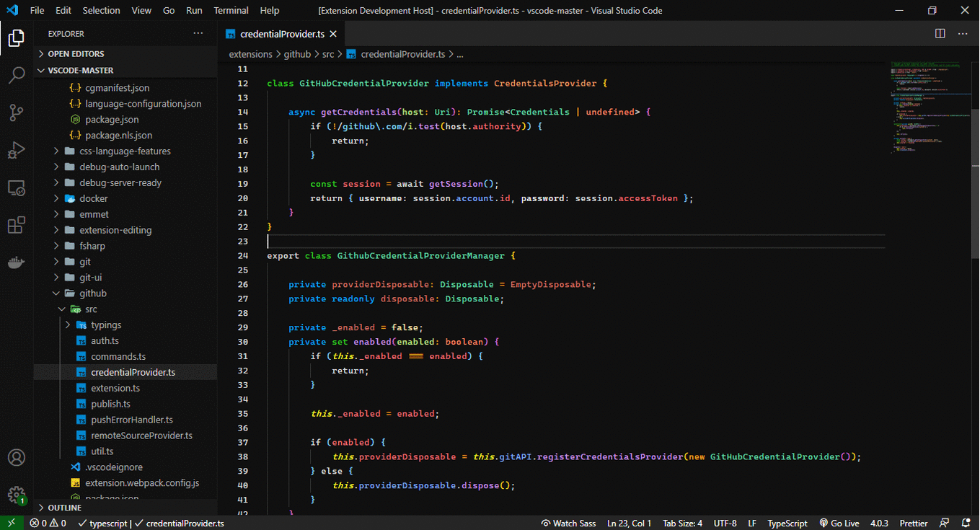Open Explorer Views and More Actions ellipsis

click(x=198, y=33)
